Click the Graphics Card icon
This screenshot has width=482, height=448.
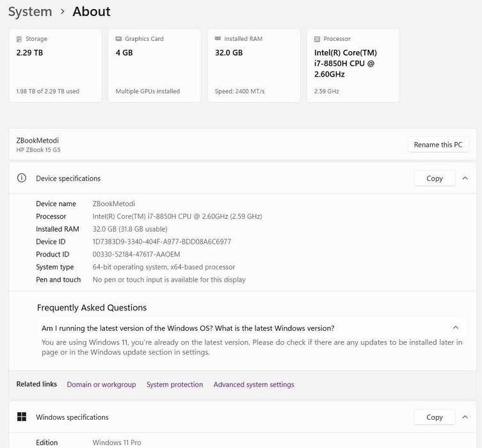(x=118, y=39)
